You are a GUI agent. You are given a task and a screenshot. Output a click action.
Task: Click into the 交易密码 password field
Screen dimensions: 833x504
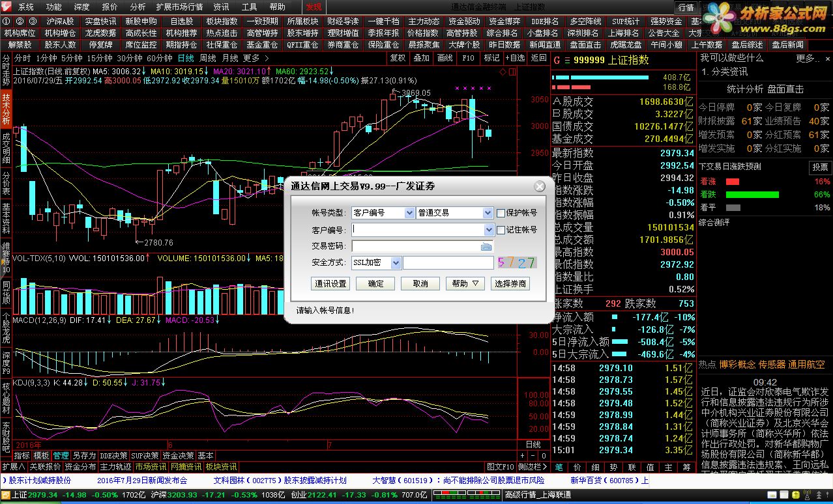(x=422, y=247)
